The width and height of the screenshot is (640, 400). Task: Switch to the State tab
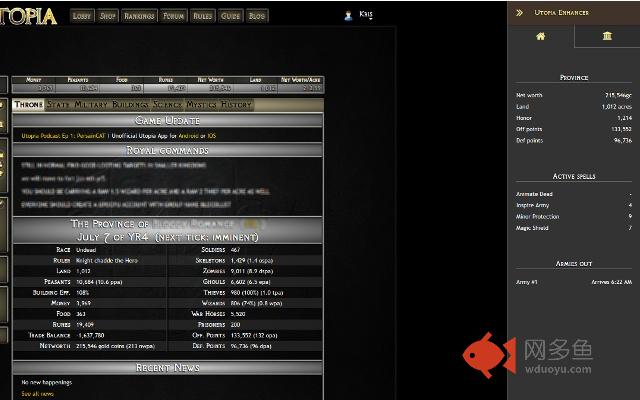click(58, 104)
